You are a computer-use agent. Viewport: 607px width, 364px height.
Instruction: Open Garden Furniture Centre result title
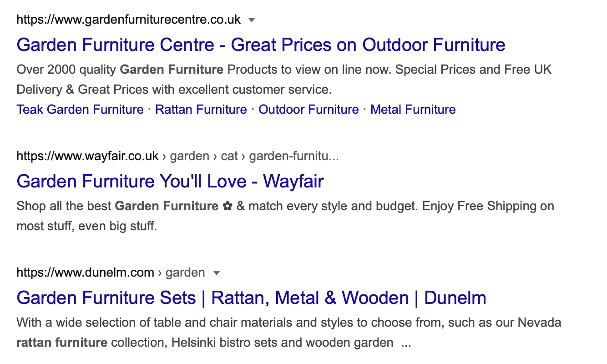(x=261, y=45)
